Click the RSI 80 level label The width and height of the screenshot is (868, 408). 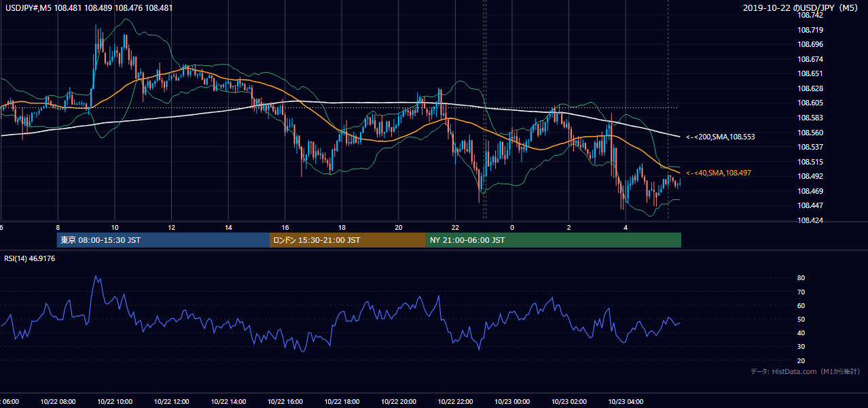801,278
